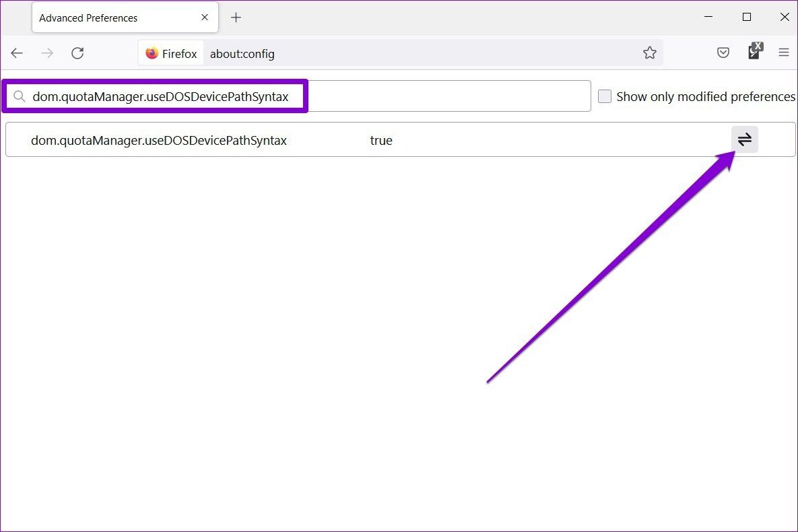The height and width of the screenshot is (532, 798).
Task: Select the Advanced Preferences tab
Action: click(125, 18)
